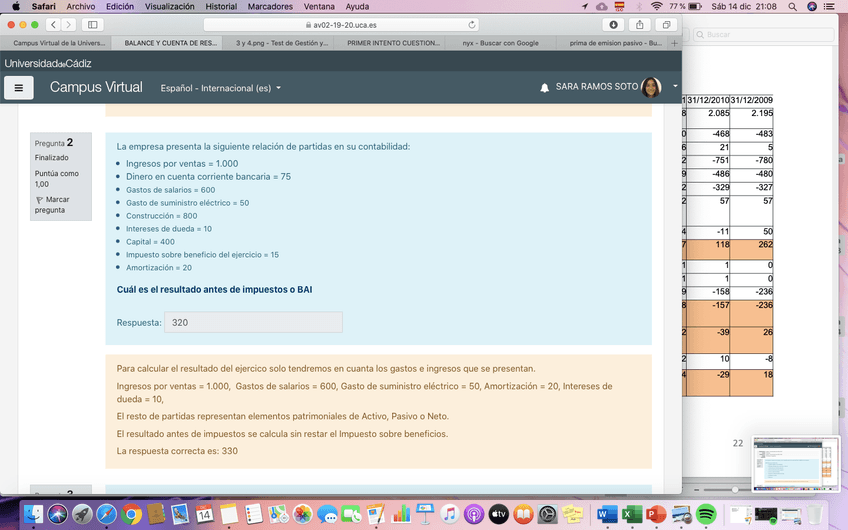848x530 pixels.
Task: Open Spotlight search in the menu bar
Action: pyautogui.click(x=792, y=6)
